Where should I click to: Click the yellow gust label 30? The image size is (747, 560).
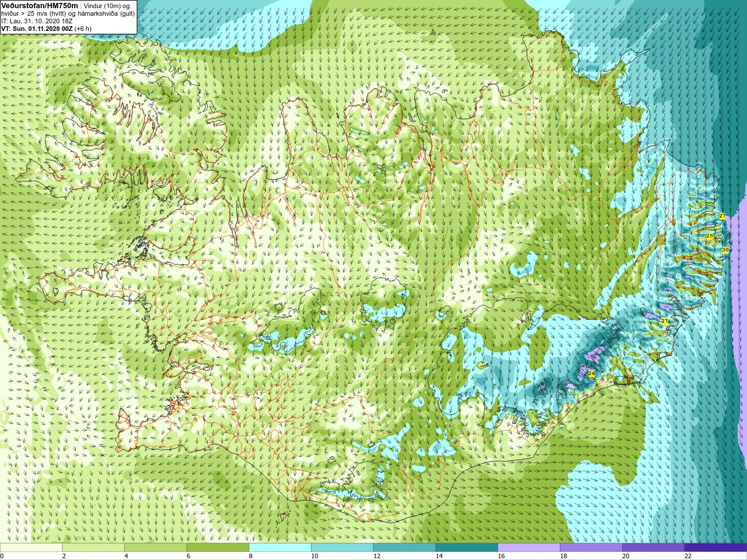click(x=725, y=250)
